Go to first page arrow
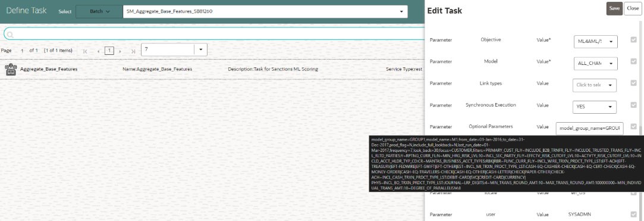Image resolution: width=644 pixels, height=221 pixels. pos(85,51)
